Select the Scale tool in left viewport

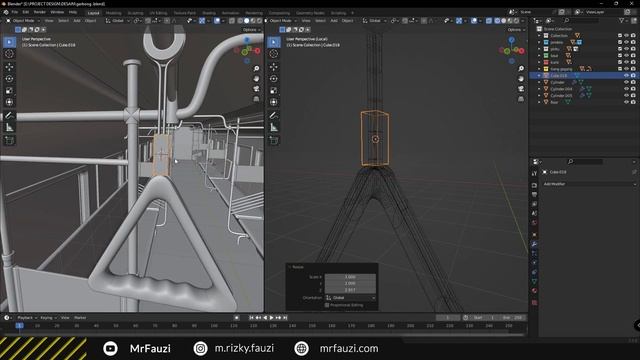point(9,91)
